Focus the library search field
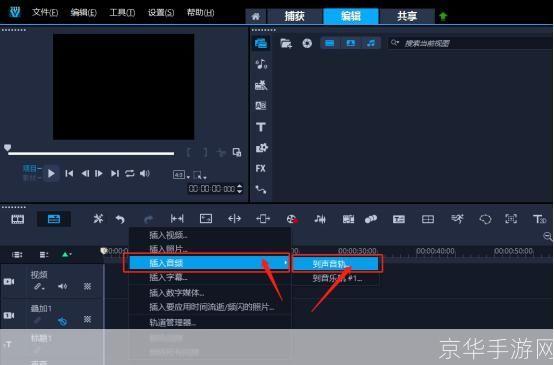Screen dimensions: 554x365 (x=470, y=43)
